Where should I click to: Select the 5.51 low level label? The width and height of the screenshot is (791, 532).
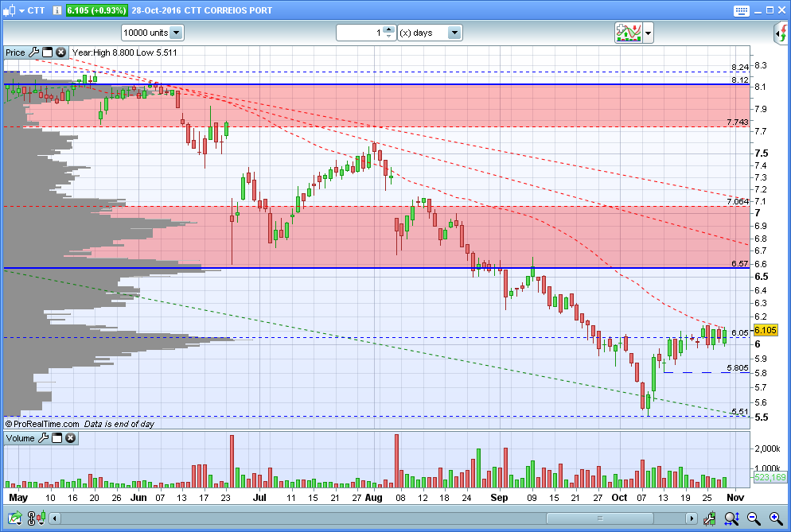coord(740,411)
